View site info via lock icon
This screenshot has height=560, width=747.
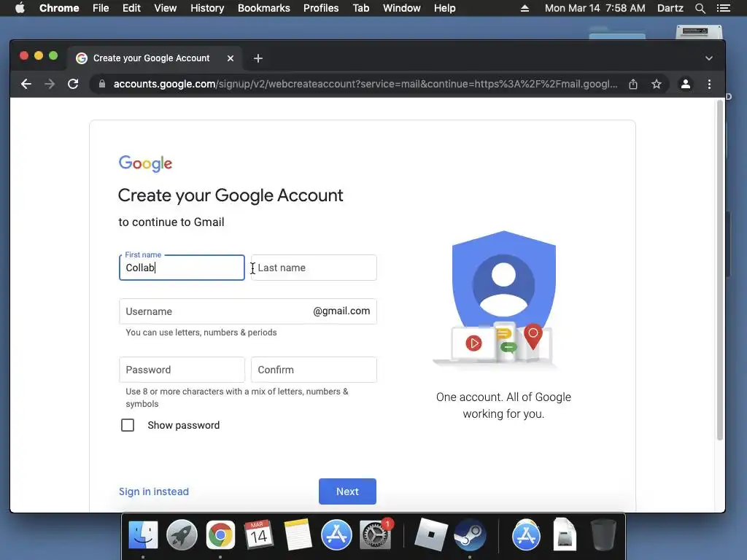[x=101, y=85]
